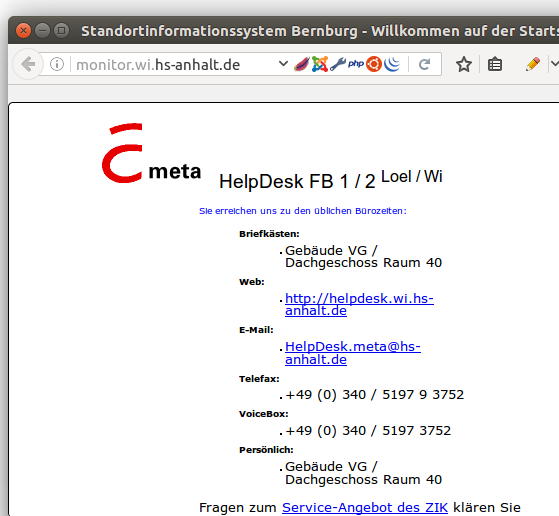The image size is (559, 516).
Task: Click the yellow pencil toolbar icon
Action: click(532, 64)
